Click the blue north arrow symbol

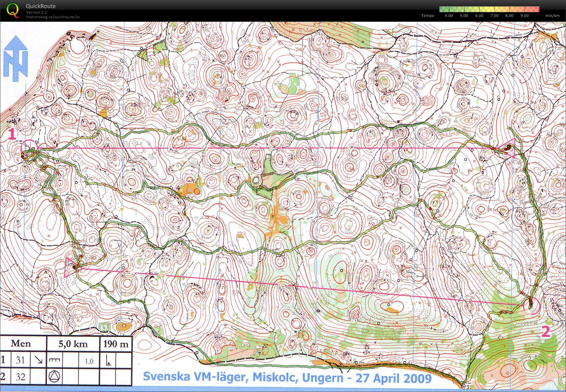pos(15,59)
